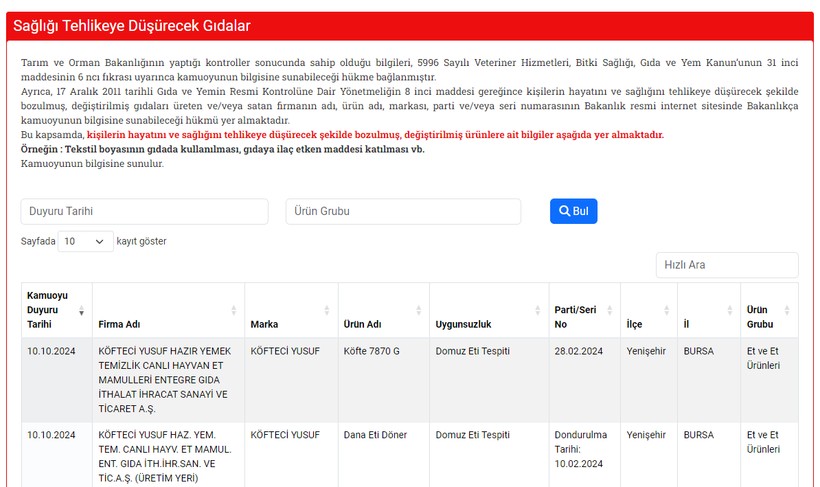The image size is (820, 487).
Task: Click the bold Örneğin: Tekstil boyasının example sentence
Action: click(x=223, y=149)
